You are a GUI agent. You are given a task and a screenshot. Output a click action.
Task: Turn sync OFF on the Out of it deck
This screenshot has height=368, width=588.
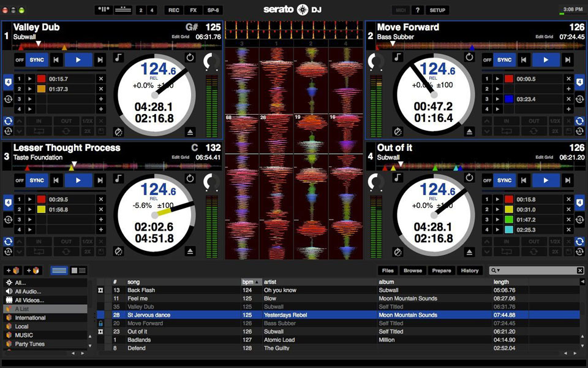click(487, 180)
